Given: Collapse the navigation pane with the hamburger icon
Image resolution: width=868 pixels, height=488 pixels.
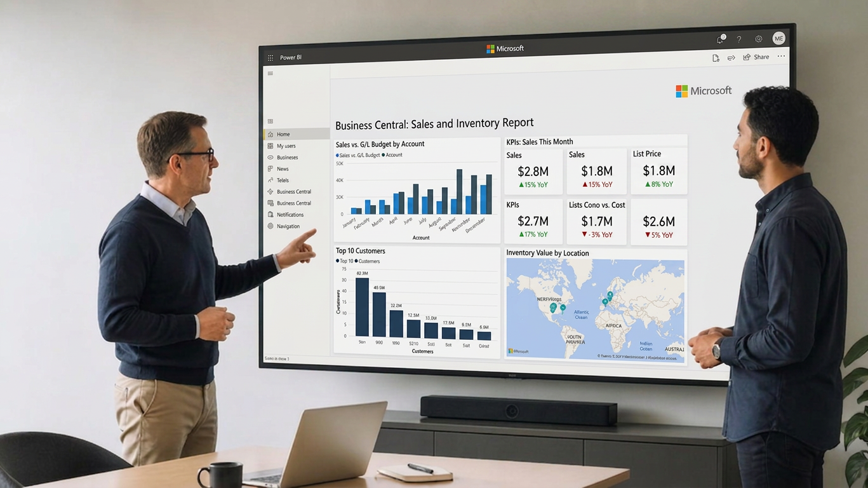Looking at the screenshot, I should pos(270,74).
